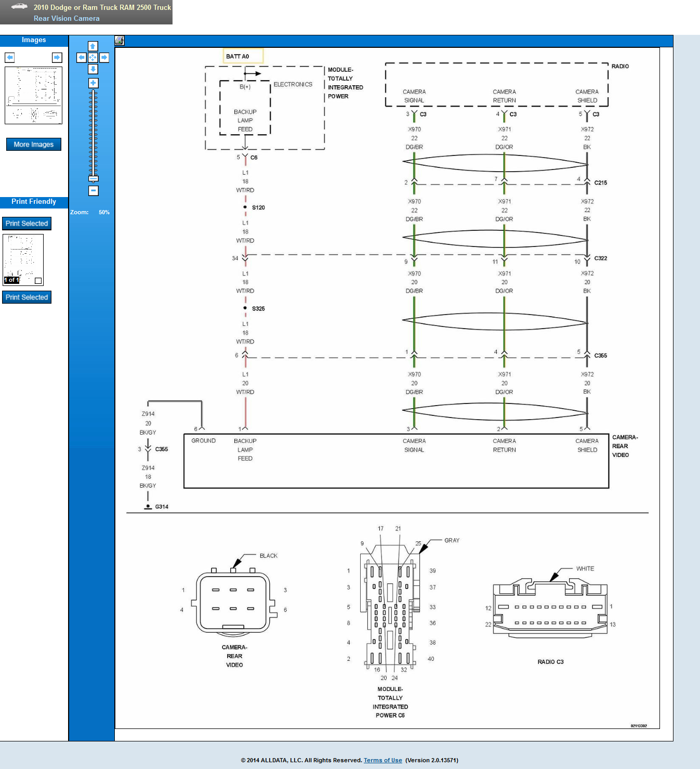700x769 pixels.
Task: Click the ELECTRONICS label in the power module
Action: coord(293,84)
